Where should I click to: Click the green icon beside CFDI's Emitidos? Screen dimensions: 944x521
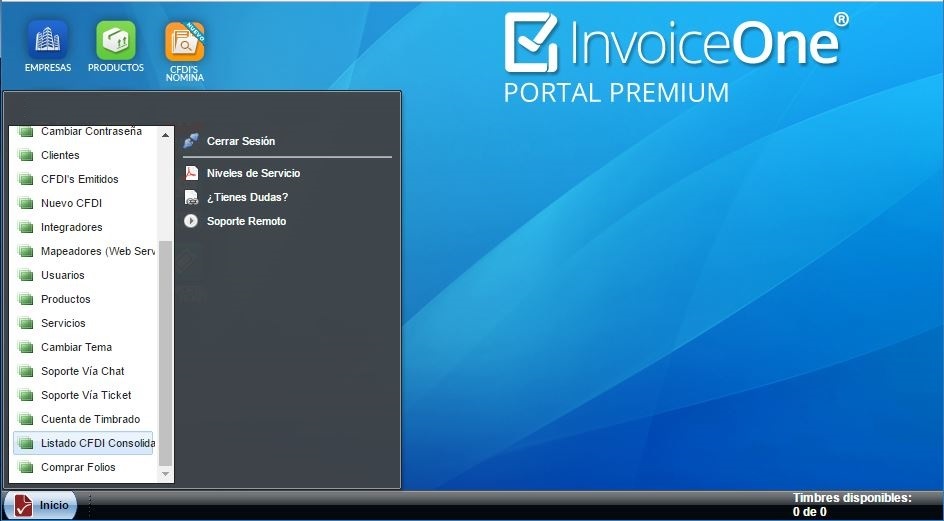point(25,179)
